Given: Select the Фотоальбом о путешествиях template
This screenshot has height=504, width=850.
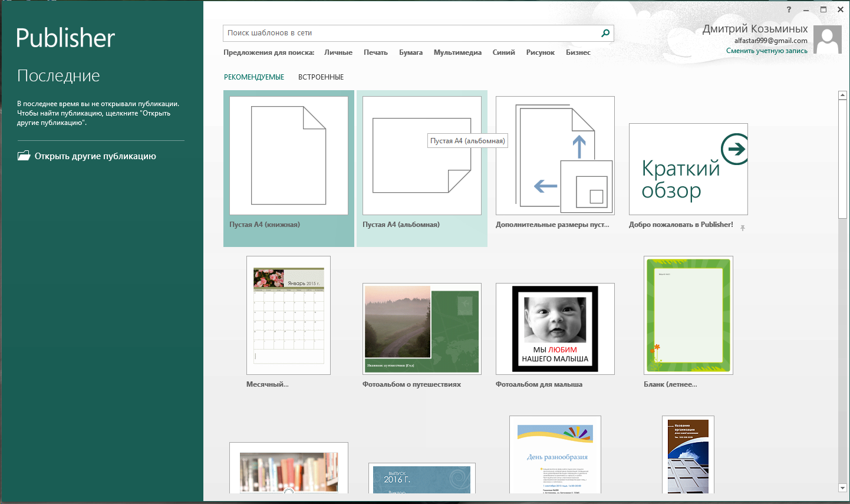Looking at the screenshot, I should [x=422, y=329].
